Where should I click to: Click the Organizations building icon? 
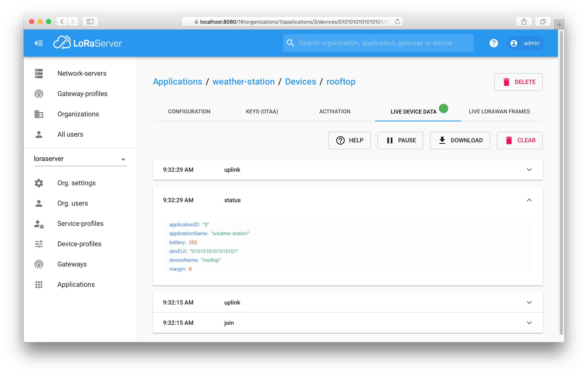click(39, 114)
